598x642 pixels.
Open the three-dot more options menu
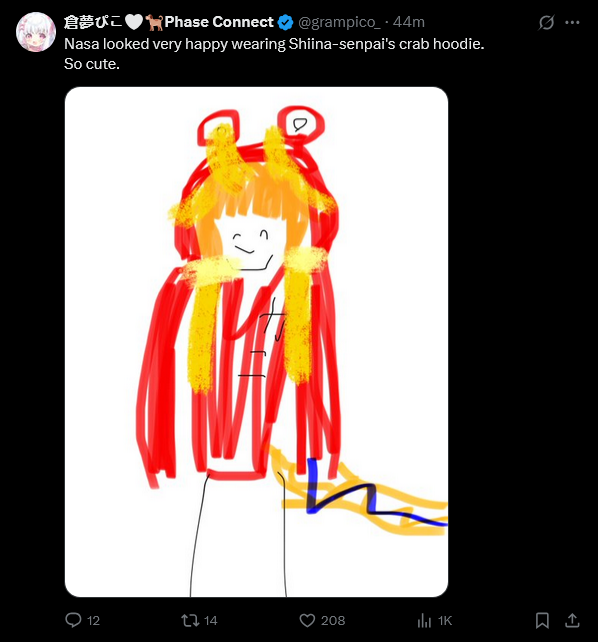(x=572, y=22)
